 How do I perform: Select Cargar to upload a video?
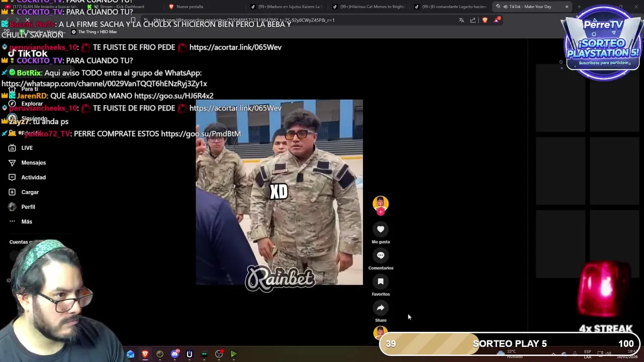coord(24,192)
